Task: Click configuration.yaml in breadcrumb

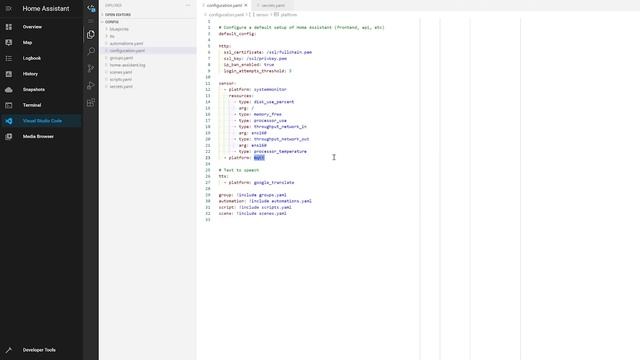Action: [x=226, y=15]
